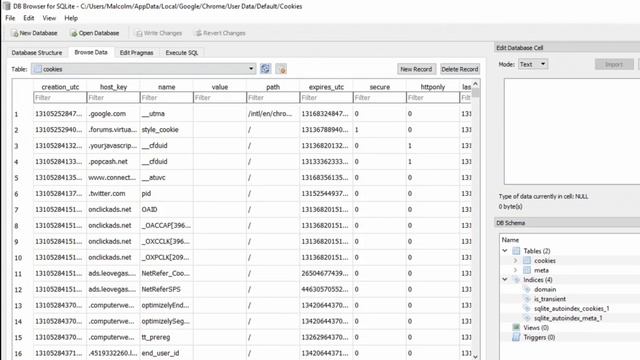Select the Browse Data tab

pyautogui.click(x=91, y=52)
